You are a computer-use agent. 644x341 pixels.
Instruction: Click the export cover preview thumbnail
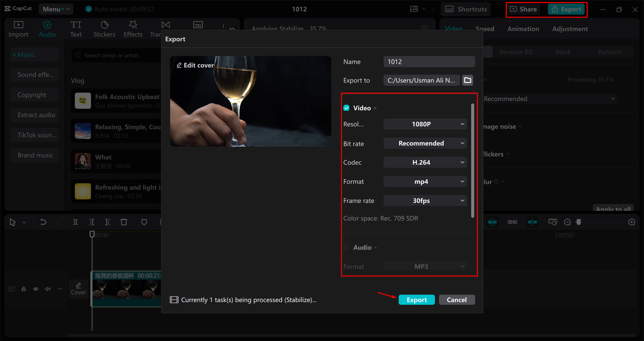coord(251,101)
